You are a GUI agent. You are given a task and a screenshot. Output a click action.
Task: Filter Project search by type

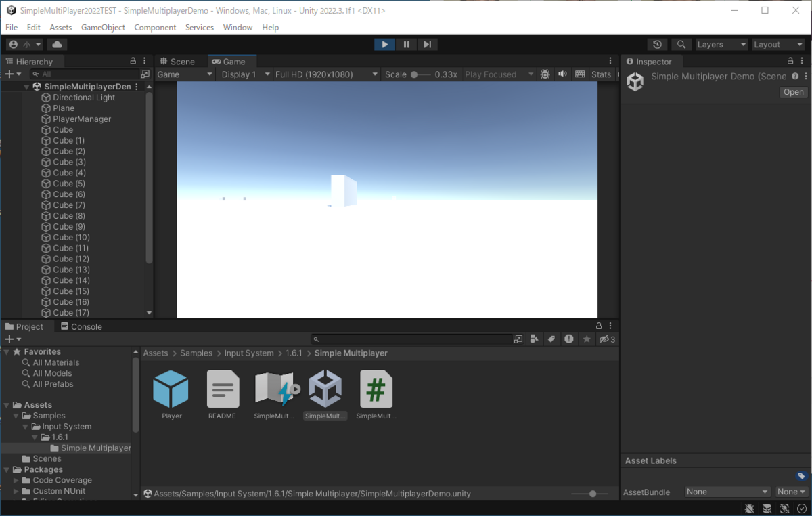[535, 339]
